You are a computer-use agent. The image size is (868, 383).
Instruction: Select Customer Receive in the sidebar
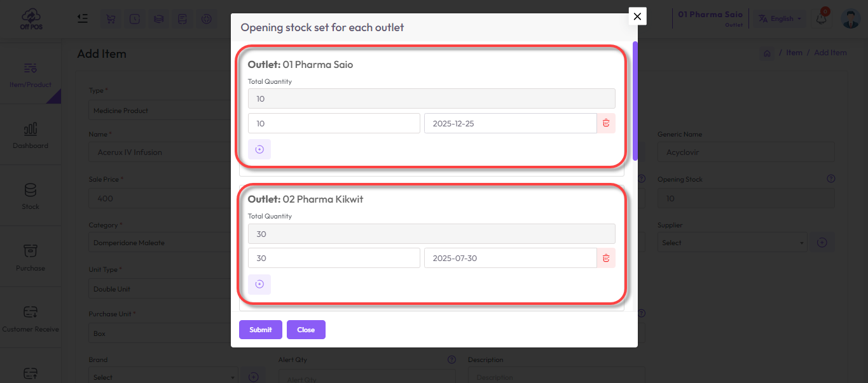[x=30, y=317]
